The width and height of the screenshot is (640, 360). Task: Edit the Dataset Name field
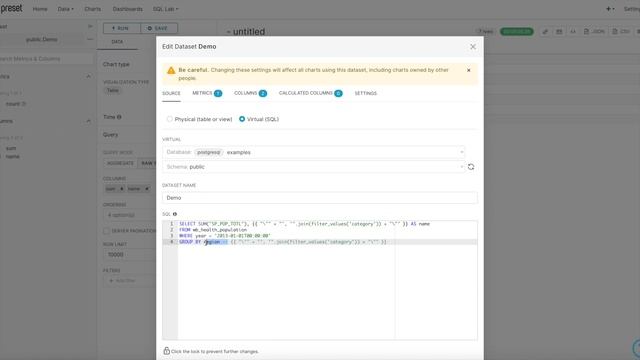[x=320, y=198]
